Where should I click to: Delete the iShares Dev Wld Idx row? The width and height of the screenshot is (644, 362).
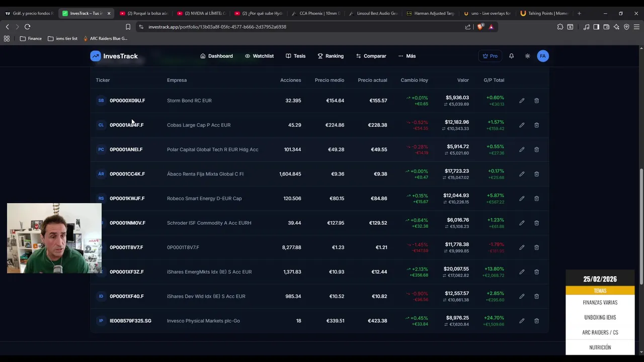pyautogui.click(x=536, y=296)
